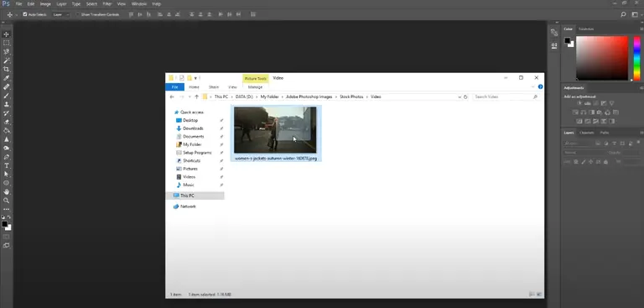
Task: Select the Magic Wand tool
Action: click(6, 60)
